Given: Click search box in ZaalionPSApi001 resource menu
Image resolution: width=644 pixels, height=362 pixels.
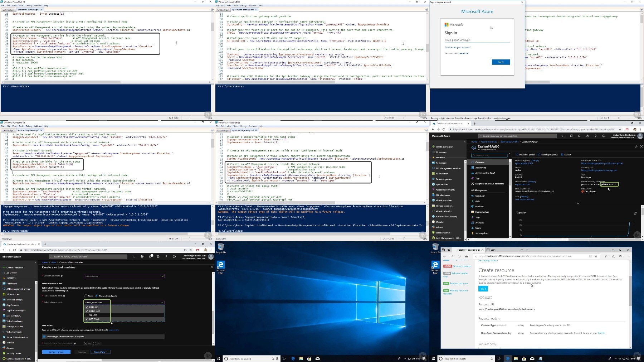Looking at the screenshot, I should pyautogui.click(x=490, y=155).
